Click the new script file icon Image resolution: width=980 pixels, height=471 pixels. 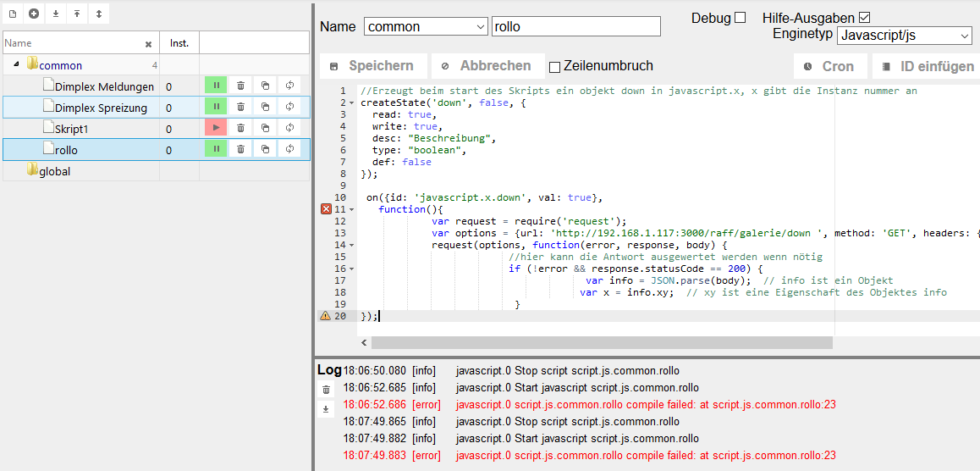click(13, 14)
